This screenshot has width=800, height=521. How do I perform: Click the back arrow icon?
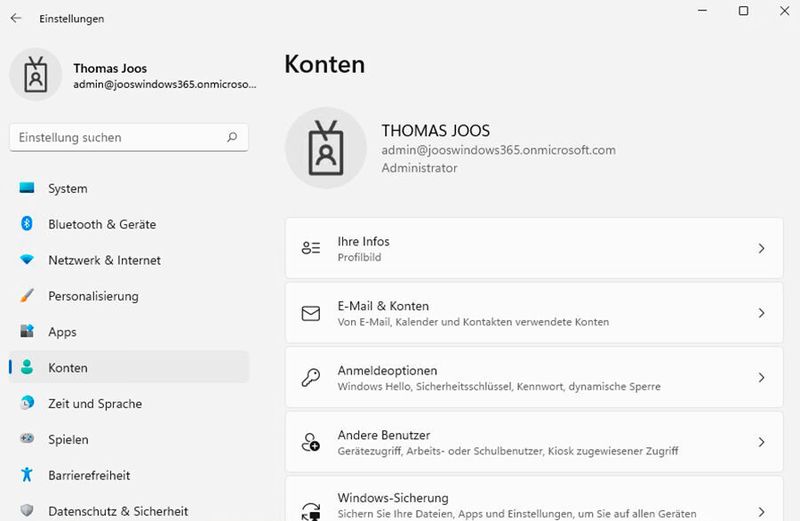(16, 18)
